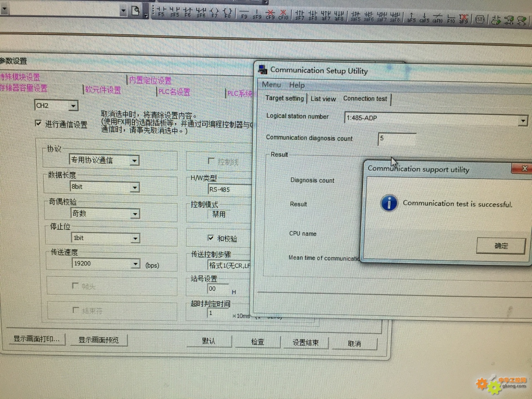Click 确定 in the success dialog

click(501, 246)
